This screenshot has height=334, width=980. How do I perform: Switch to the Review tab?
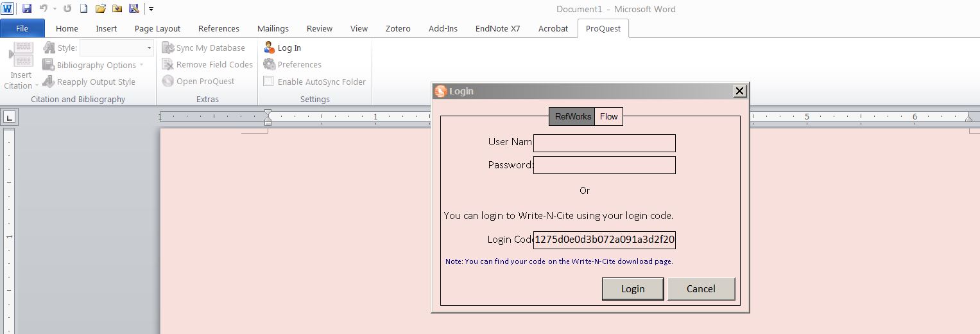[x=320, y=28]
